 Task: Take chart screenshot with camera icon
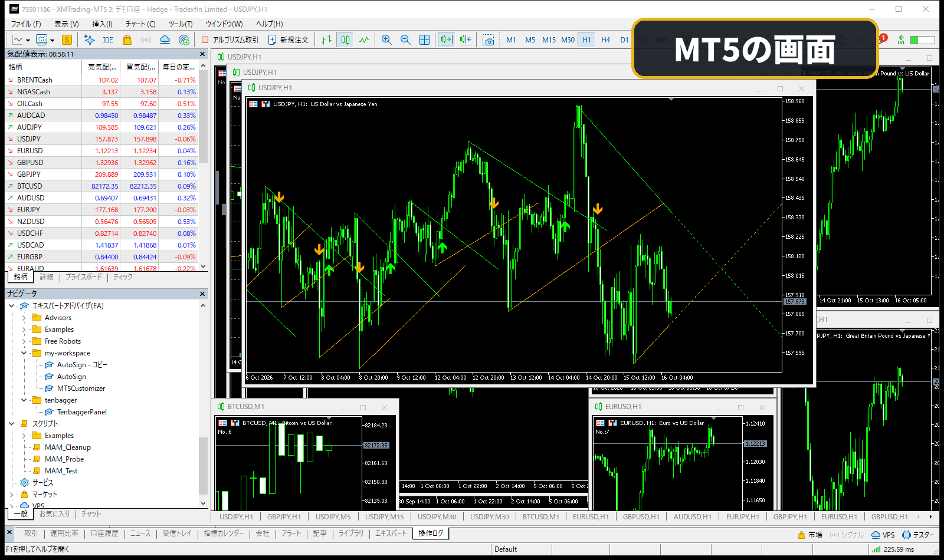[488, 39]
